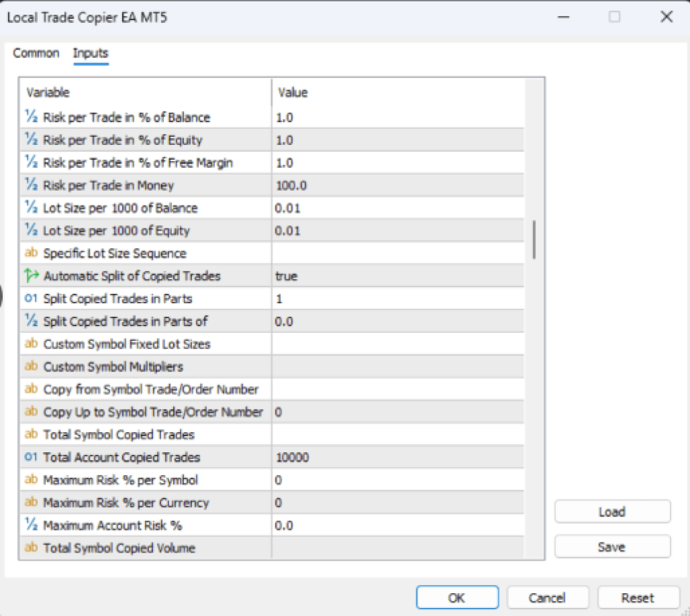Click the 01 icon beside Split Copied Trades in Parts
Screen dimensions: 690x616
click(x=31, y=299)
